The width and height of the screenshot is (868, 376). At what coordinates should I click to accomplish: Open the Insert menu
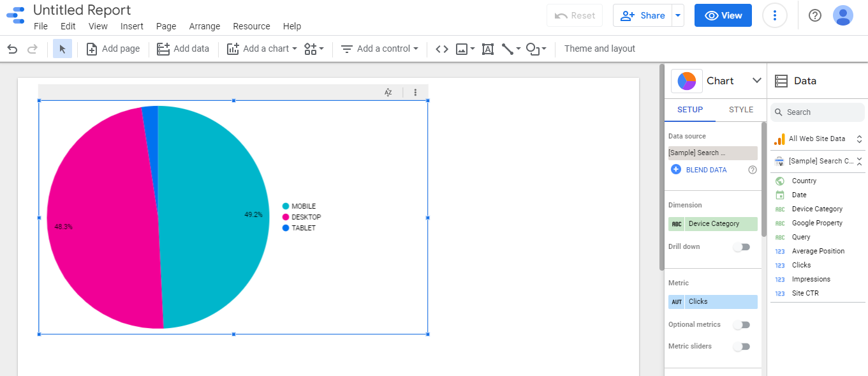[132, 26]
